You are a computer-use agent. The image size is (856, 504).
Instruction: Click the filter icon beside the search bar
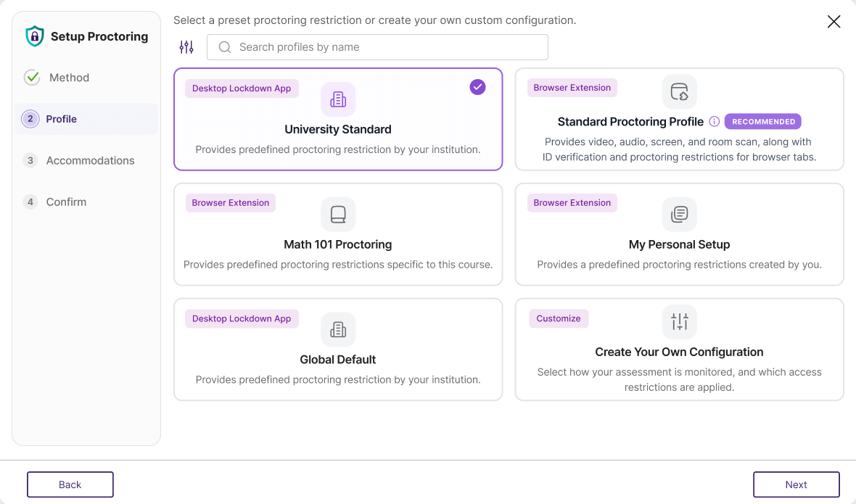point(186,46)
